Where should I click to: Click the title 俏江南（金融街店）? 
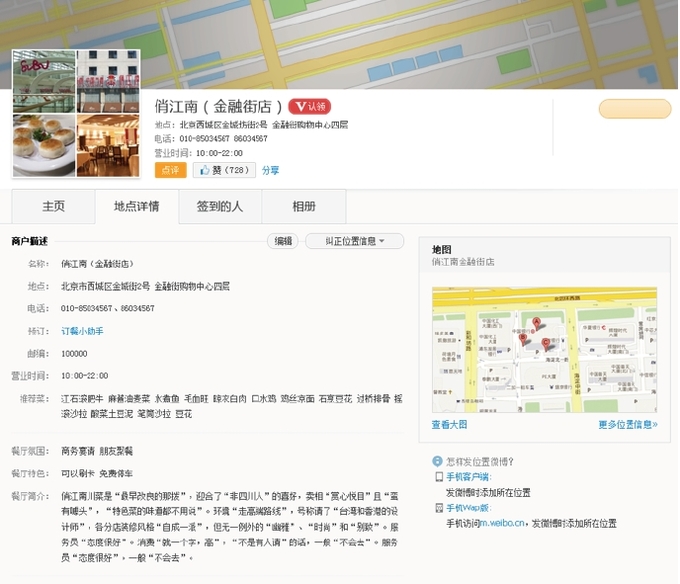(x=219, y=106)
